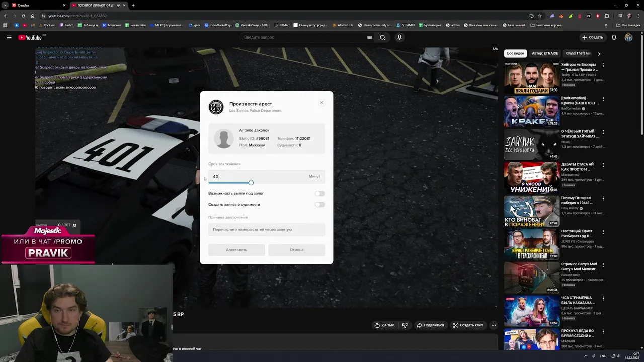
Task: Open the AtomicHub bookmark
Action: (x=343, y=25)
